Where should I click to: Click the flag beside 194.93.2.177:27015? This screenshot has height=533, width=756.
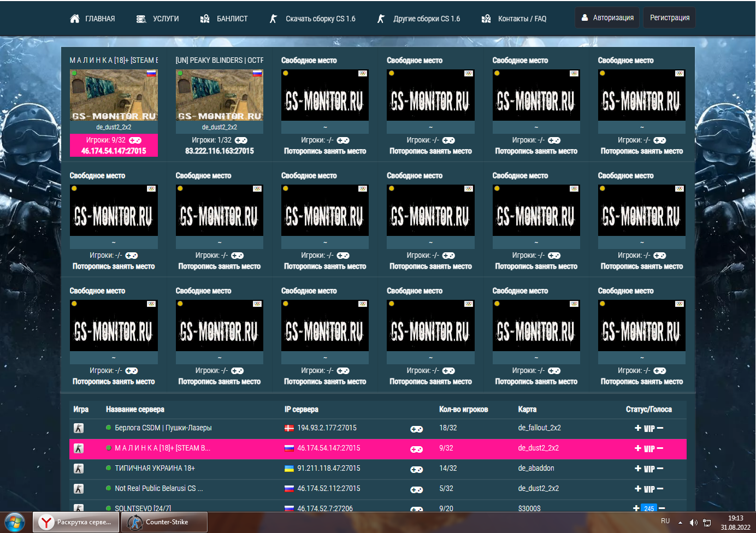pyautogui.click(x=289, y=428)
